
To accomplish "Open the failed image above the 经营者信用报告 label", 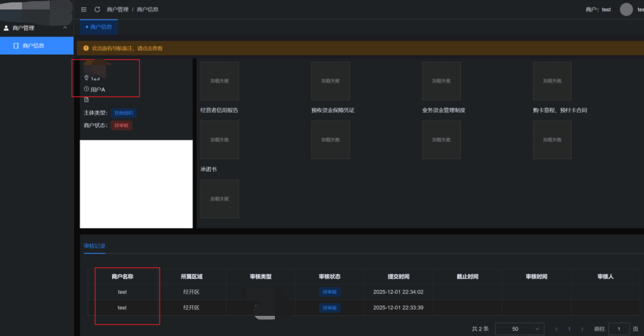I will [x=219, y=81].
